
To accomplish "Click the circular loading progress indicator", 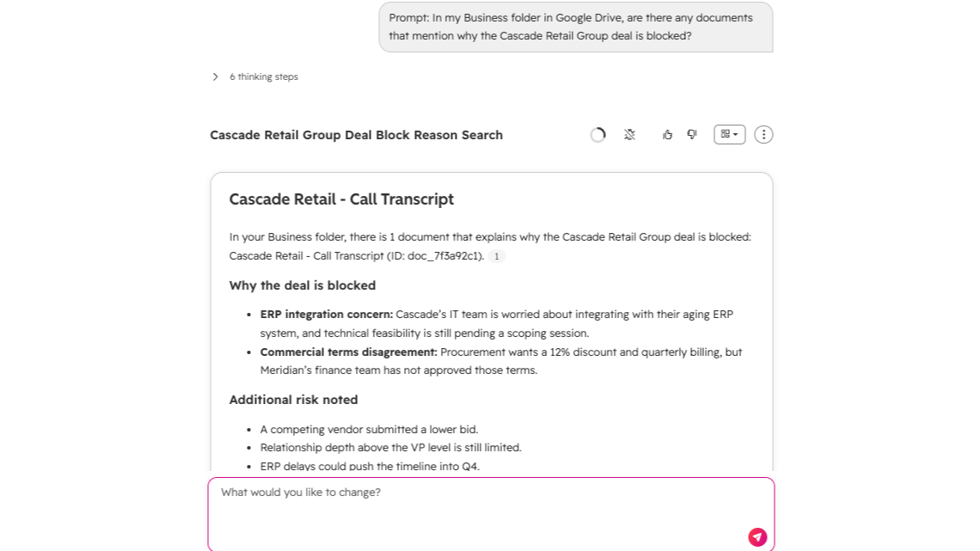I will (598, 135).
